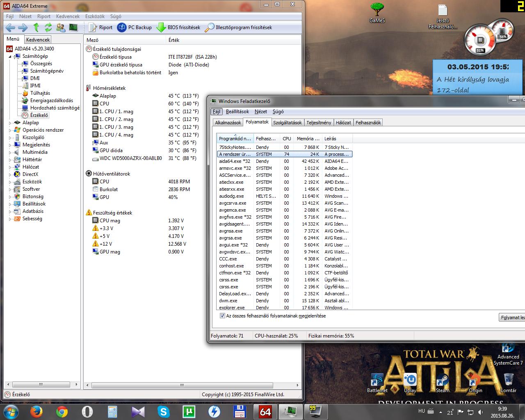This screenshot has width=525, height=420.
Task: Open Skype from taskbar
Action: (164, 411)
